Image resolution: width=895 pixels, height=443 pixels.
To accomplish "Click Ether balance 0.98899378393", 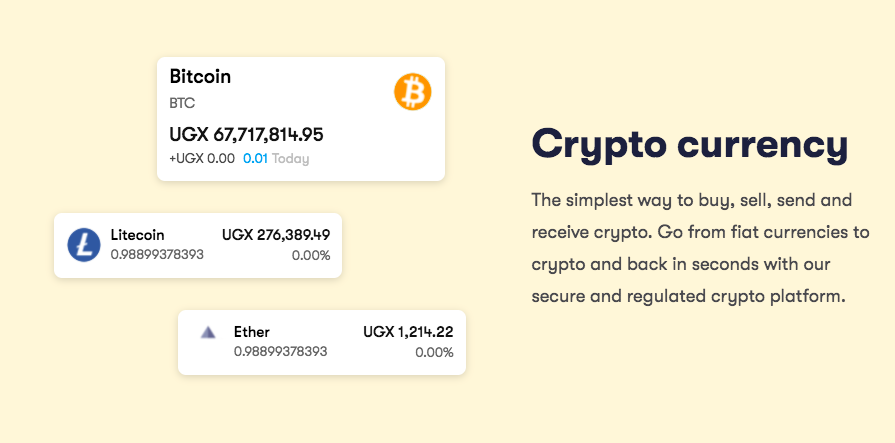I will pyautogui.click(x=281, y=351).
